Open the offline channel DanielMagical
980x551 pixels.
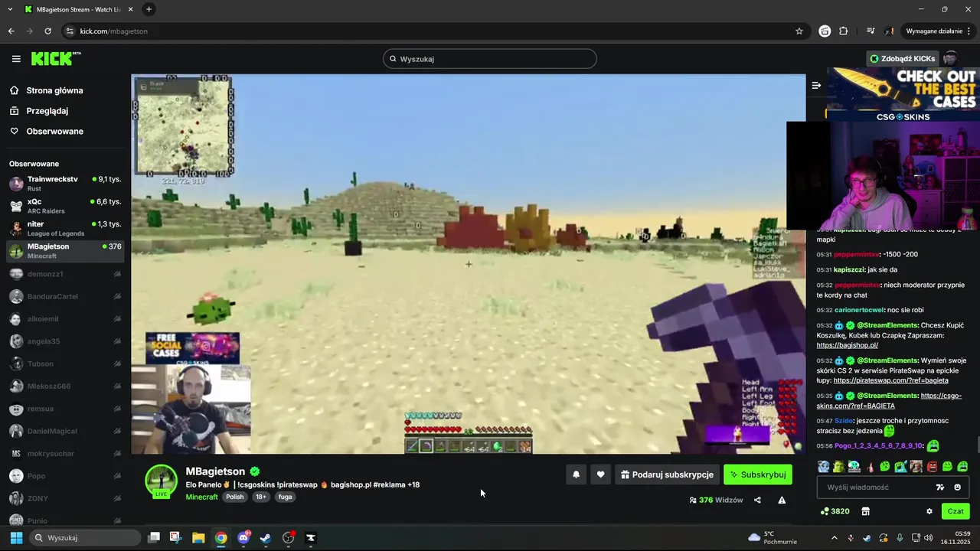coord(65,432)
